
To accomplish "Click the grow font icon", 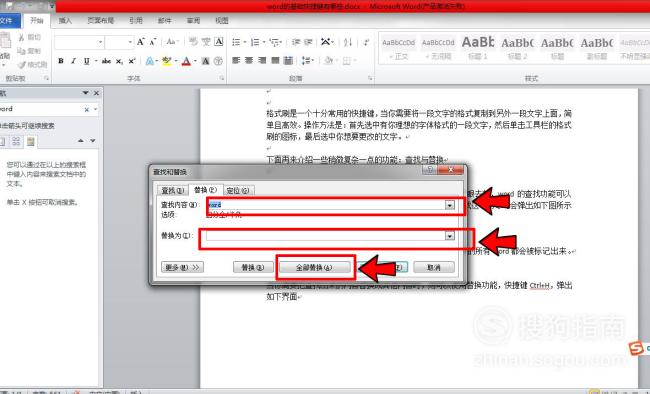I will coord(141,42).
